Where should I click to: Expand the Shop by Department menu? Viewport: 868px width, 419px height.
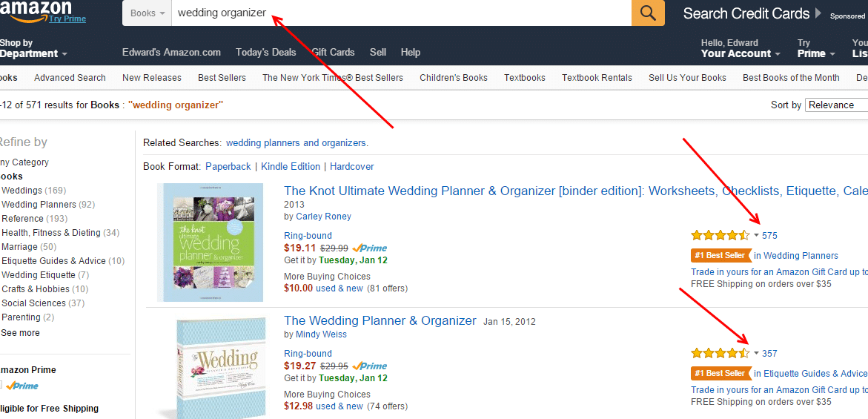pyautogui.click(x=34, y=48)
